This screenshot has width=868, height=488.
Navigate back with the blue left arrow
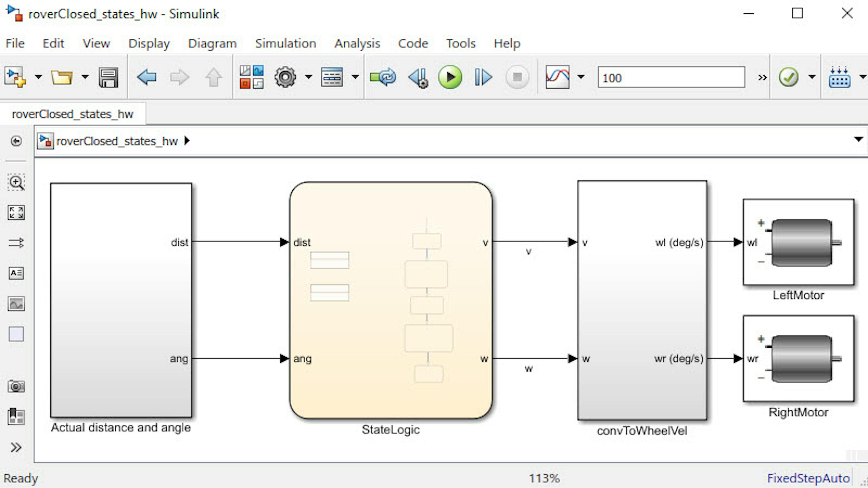(147, 77)
